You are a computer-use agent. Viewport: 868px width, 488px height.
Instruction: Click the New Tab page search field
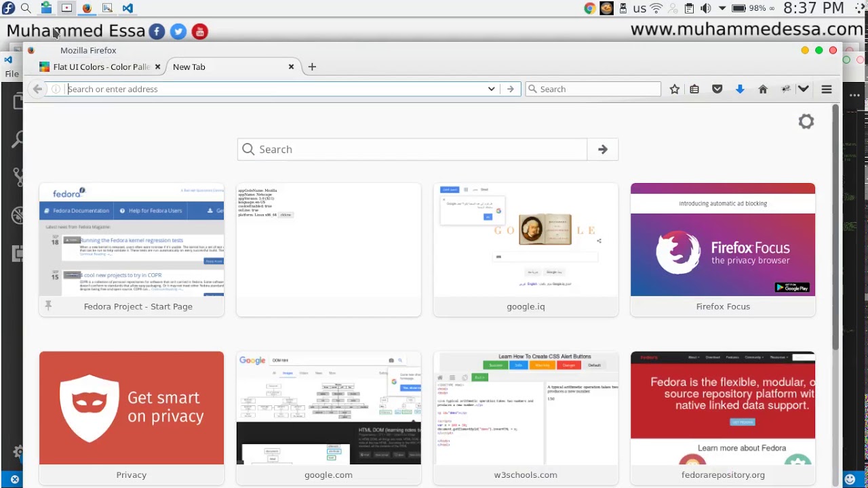[x=412, y=149]
